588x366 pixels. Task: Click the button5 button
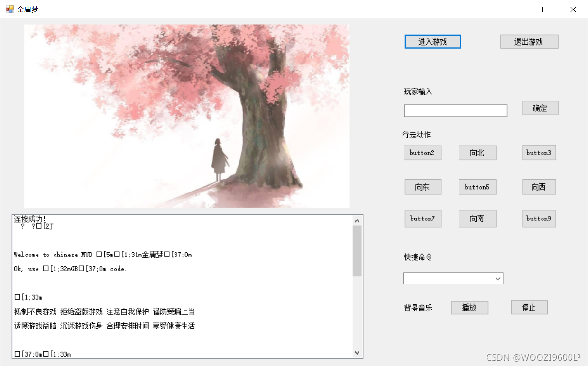click(478, 187)
